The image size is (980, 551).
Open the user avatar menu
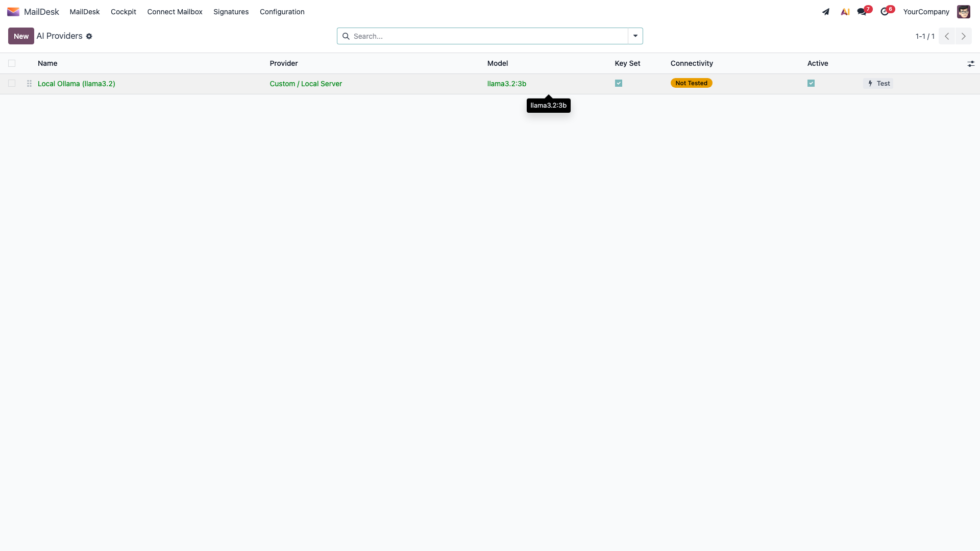(963, 12)
